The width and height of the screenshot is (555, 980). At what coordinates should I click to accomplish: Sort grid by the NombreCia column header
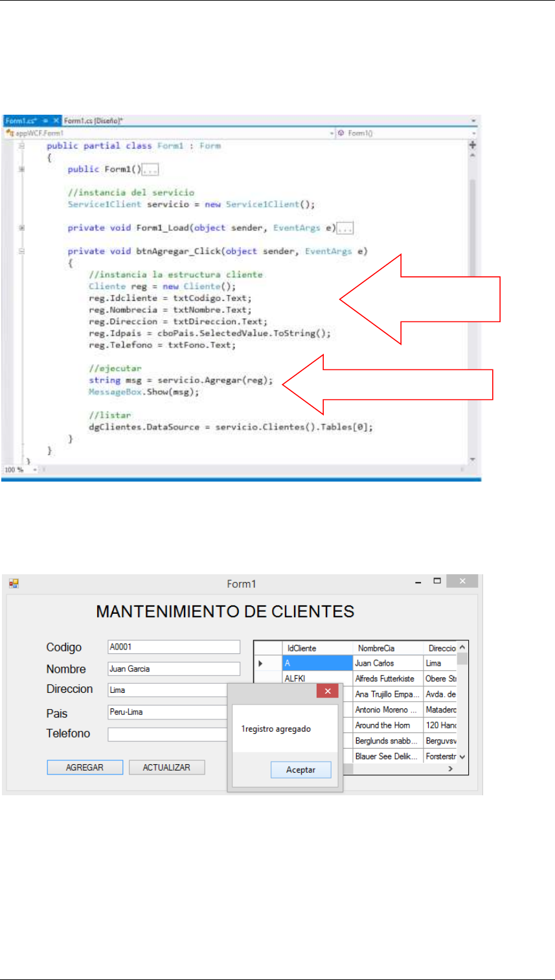coord(388,648)
